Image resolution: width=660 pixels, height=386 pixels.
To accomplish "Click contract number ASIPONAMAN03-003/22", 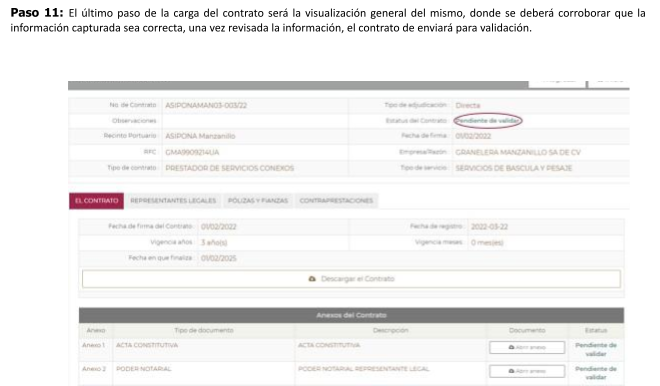I will point(206,105).
